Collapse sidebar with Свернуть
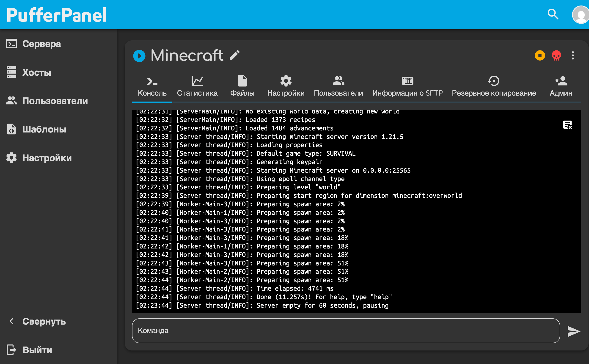 pyautogui.click(x=58, y=321)
